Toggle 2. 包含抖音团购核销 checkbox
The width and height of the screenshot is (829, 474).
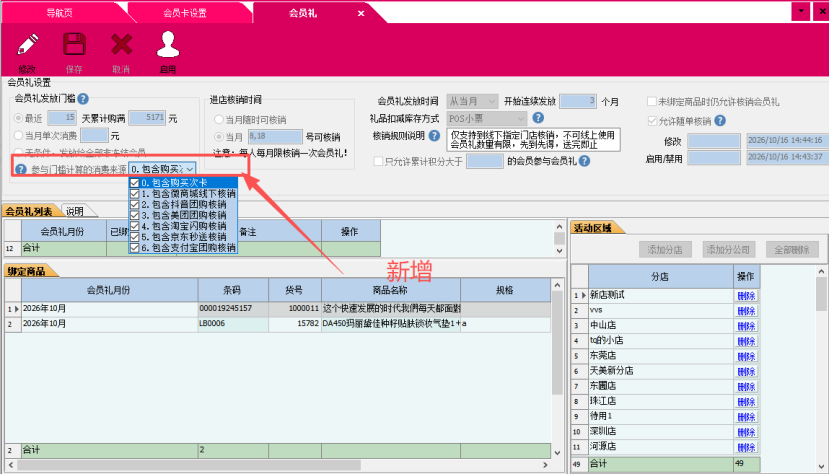pyautogui.click(x=135, y=205)
